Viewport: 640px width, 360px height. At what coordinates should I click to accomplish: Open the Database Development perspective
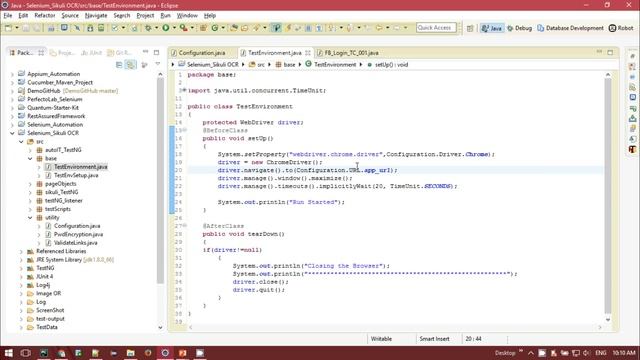[x=570, y=28]
